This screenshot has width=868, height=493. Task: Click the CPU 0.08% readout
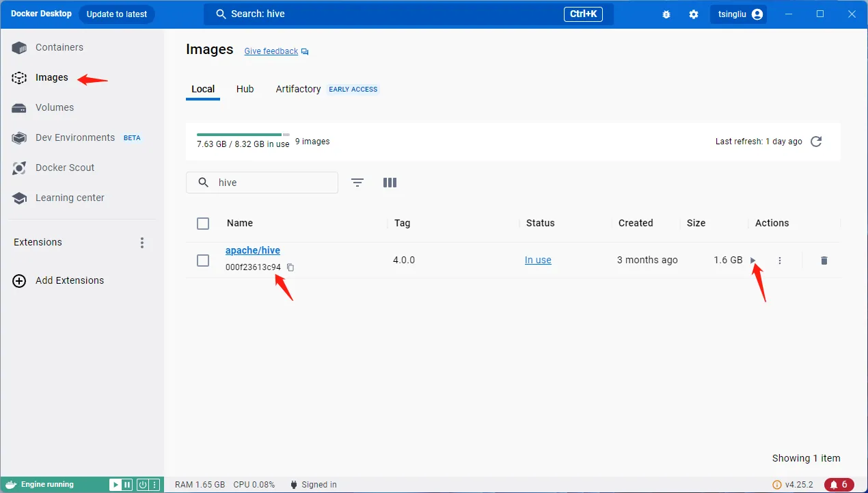pyautogui.click(x=254, y=485)
